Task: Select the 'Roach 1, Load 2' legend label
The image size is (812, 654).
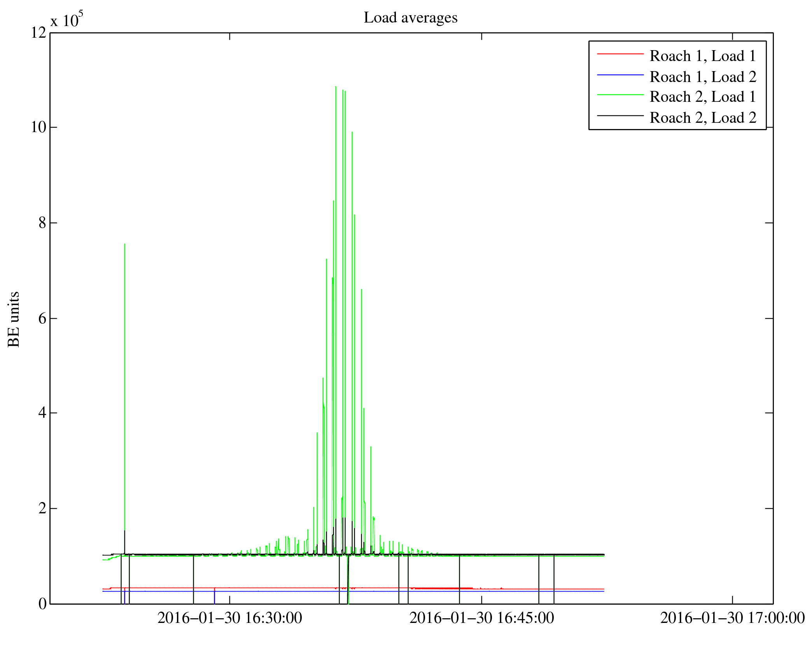Action: [x=702, y=77]
